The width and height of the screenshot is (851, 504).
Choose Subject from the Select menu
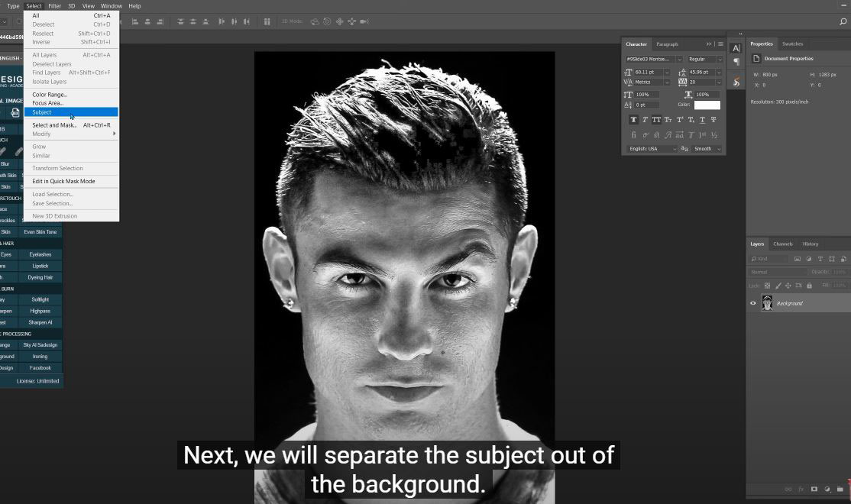[x=42, y=112]
